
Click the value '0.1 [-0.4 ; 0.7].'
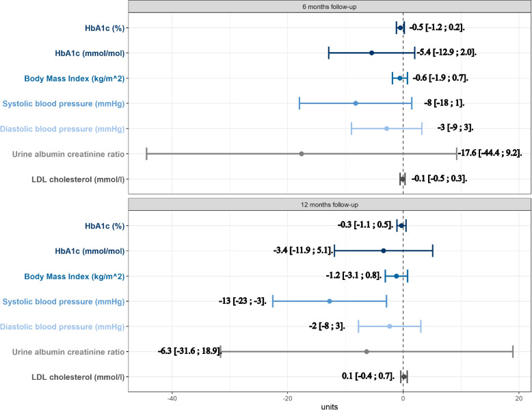click(x=368, y=376)
